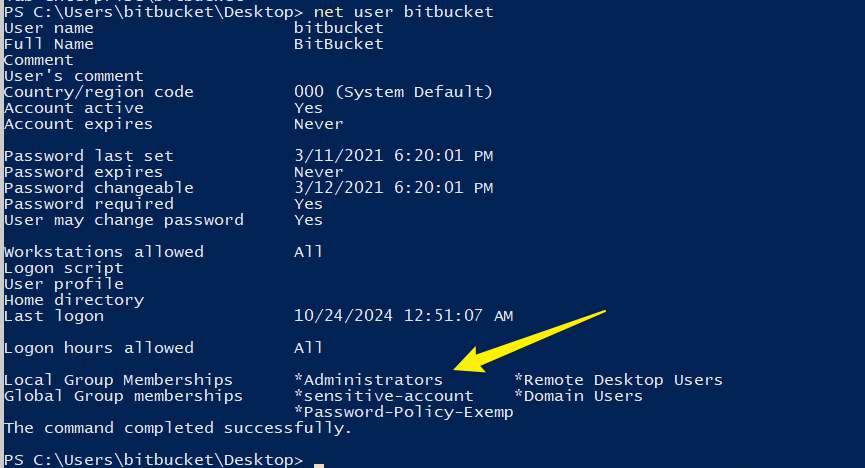
Task: Click the Last logon timestamp 10/24/2024
Action: coord(403,316)
